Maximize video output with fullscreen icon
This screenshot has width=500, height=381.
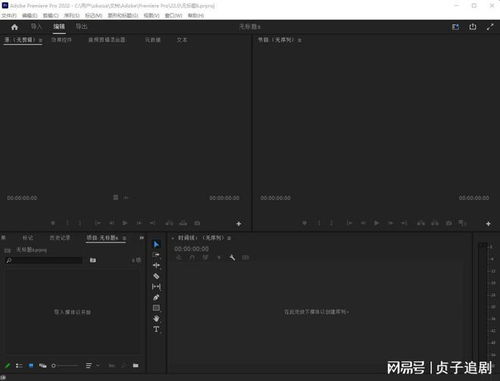point(490,27)
